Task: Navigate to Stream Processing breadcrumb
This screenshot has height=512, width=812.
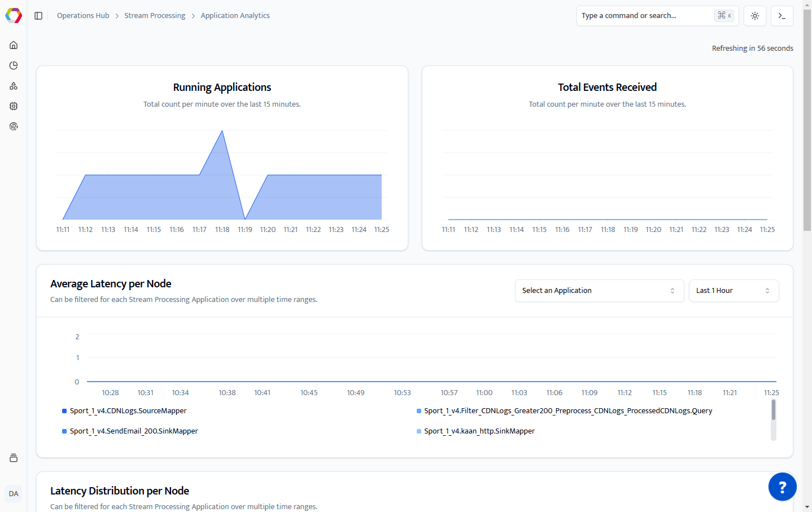Action: [155, 16]
